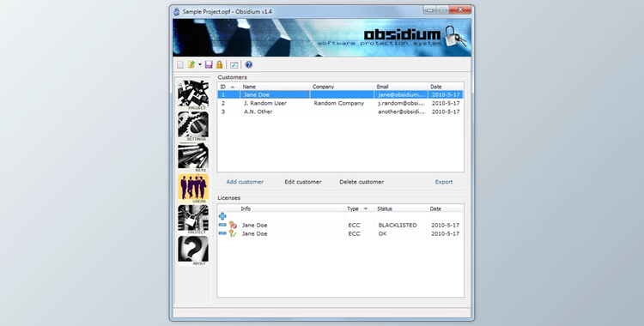Click Edit customer button
The image size is (644, 326).
[303, 182]
